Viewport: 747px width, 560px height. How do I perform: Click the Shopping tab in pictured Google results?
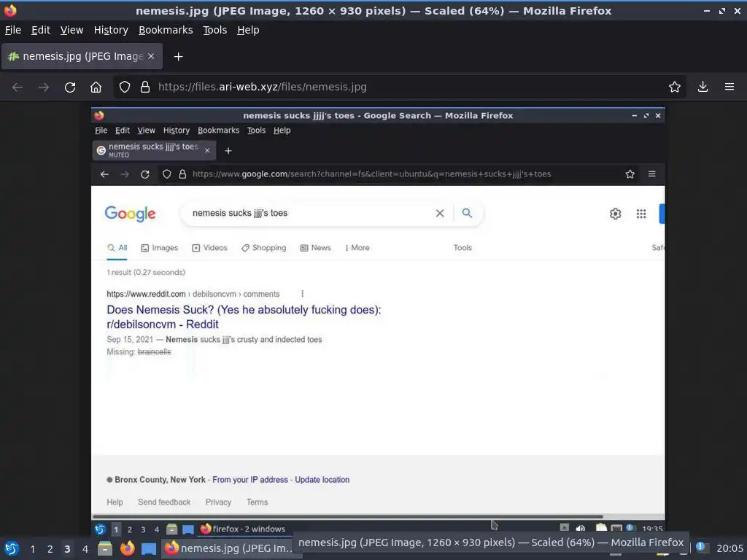click(263, 248)
